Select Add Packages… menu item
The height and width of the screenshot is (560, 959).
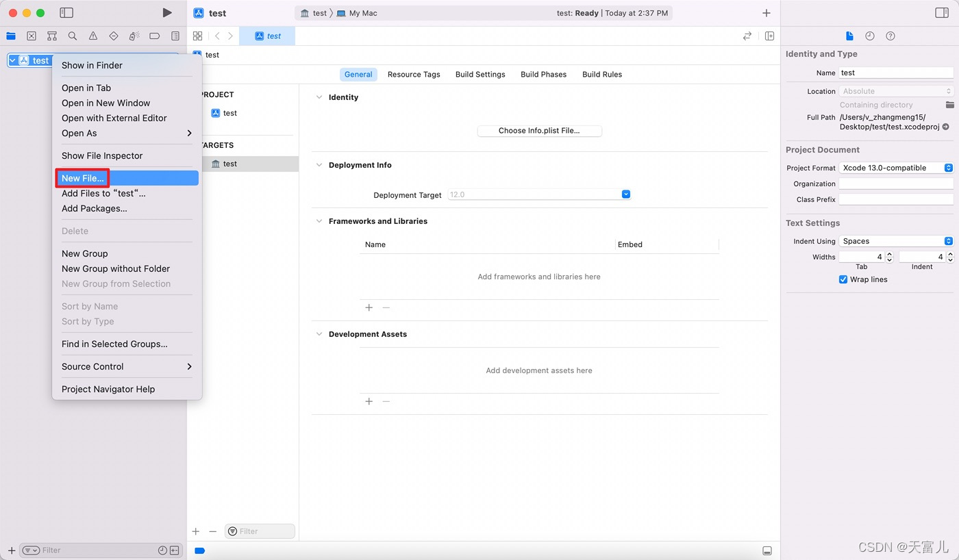pyautogui.click(x=127, y=208)
